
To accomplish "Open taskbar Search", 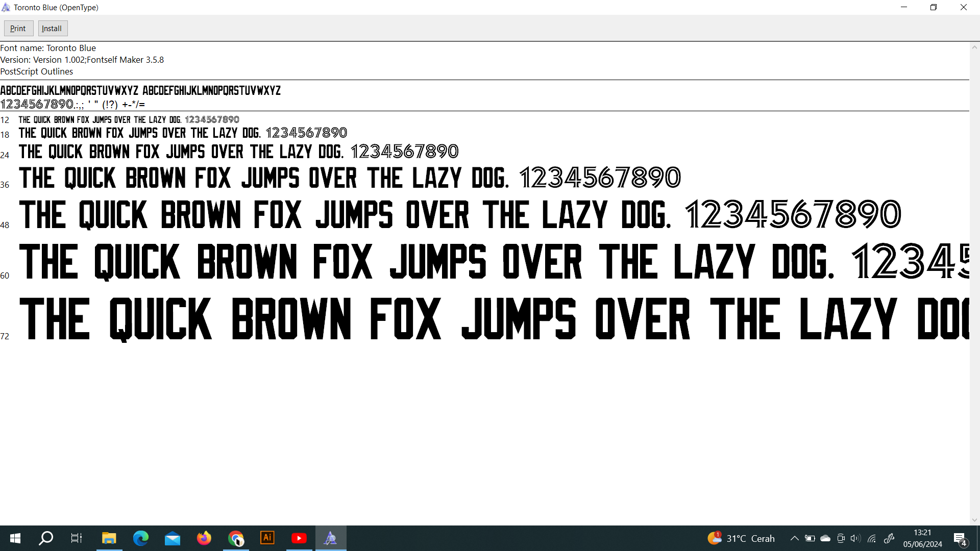I will coord(46,538).
